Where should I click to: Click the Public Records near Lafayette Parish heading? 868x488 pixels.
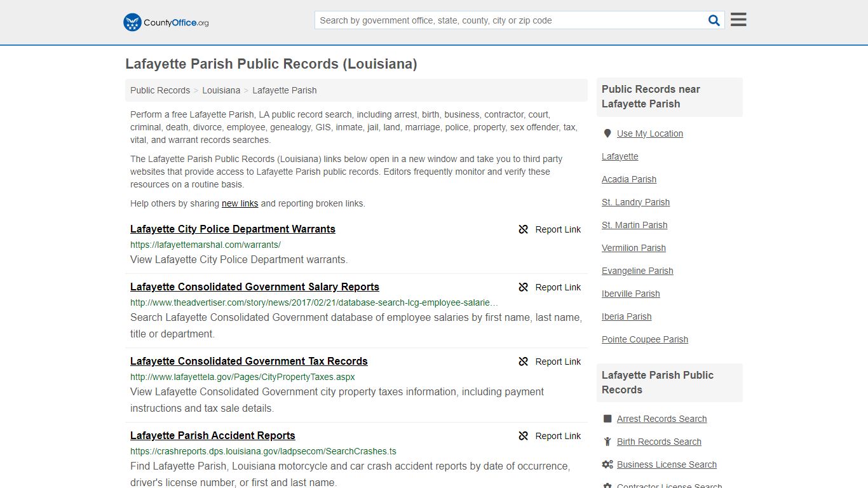(x=651, y=97)
